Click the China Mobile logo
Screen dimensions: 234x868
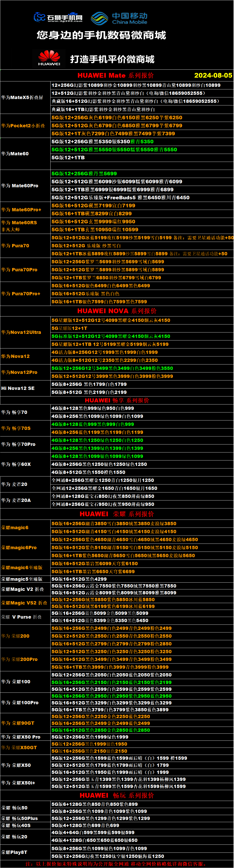point(119,18)
